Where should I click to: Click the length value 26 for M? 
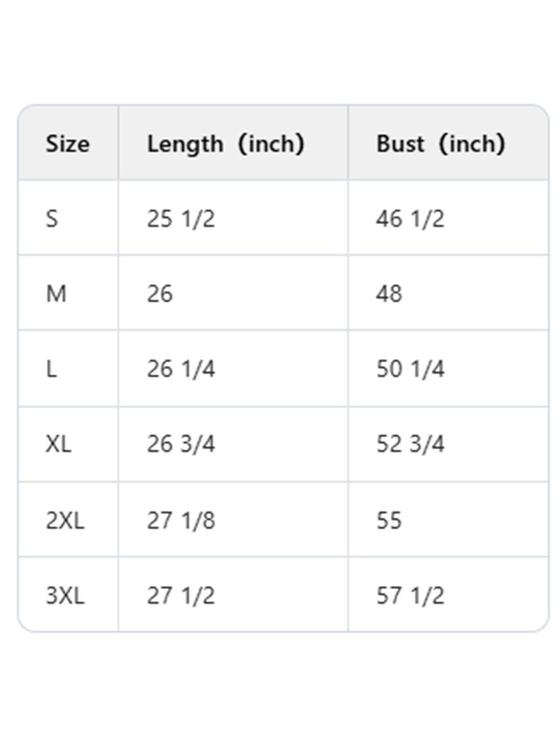click(x=160, y=294)
